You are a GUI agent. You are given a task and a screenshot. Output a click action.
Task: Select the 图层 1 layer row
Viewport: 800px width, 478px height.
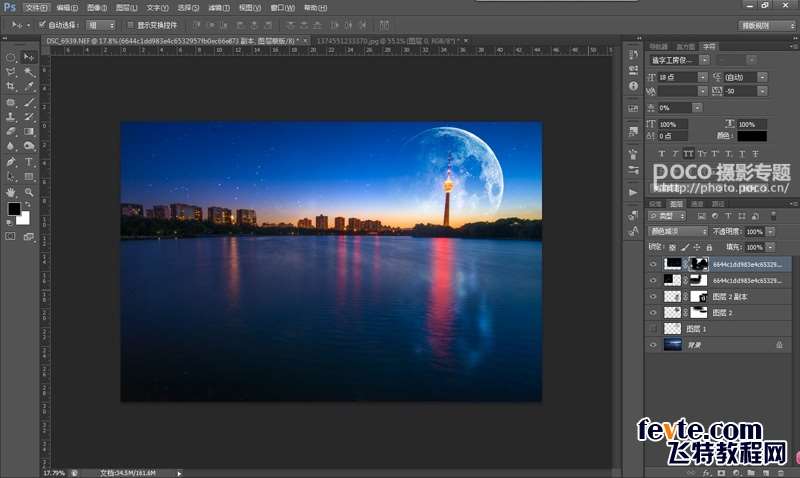(x=718, y=329)
